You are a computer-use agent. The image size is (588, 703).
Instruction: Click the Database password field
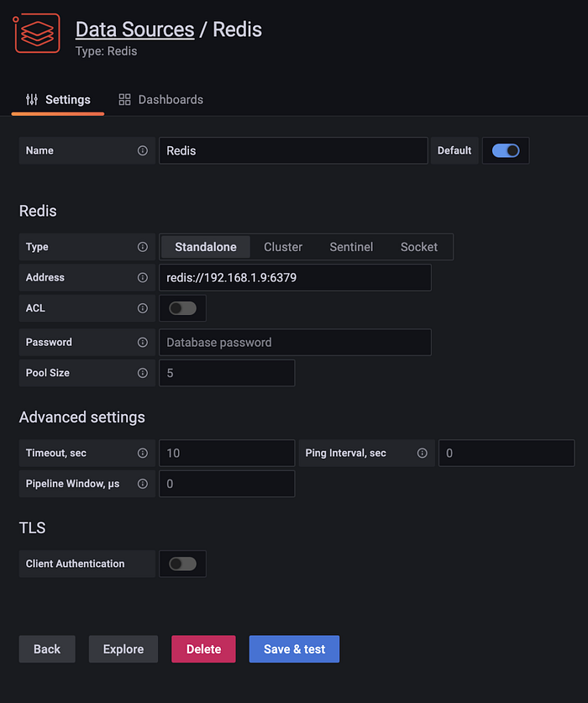point(295,343)
